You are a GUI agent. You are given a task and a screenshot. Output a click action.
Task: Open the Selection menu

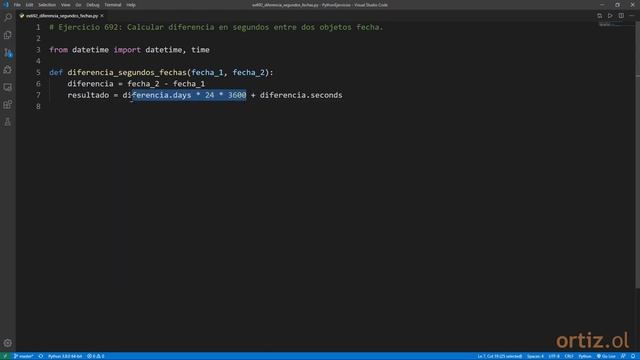(x=47, y=5)
